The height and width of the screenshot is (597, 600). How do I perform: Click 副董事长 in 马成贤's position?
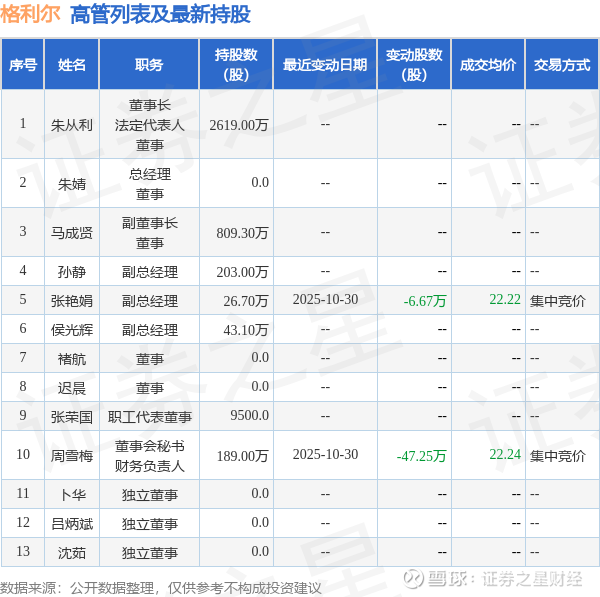(150, 223)
